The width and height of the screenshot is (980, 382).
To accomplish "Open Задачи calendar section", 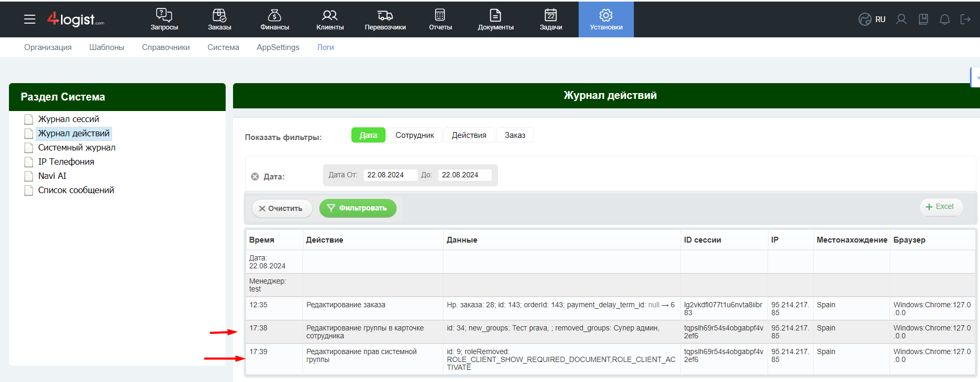I will click(551, 19).
